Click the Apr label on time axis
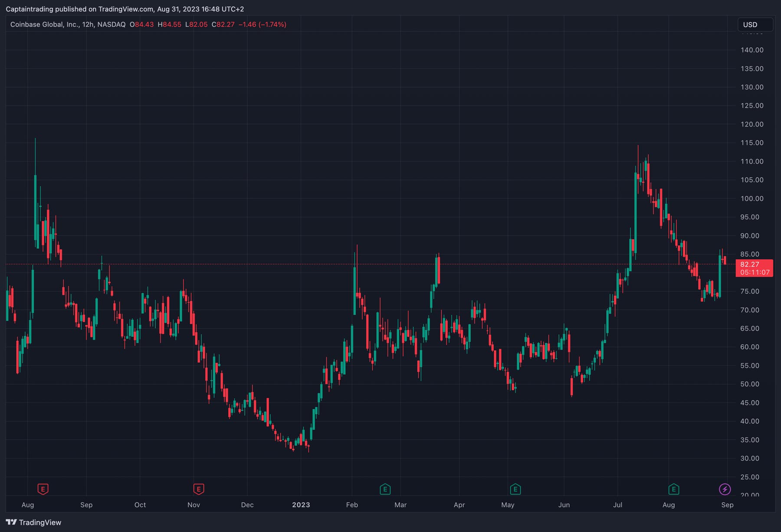Image resolution: width=781 pixels, height=532 pixels. click(459, 505)
